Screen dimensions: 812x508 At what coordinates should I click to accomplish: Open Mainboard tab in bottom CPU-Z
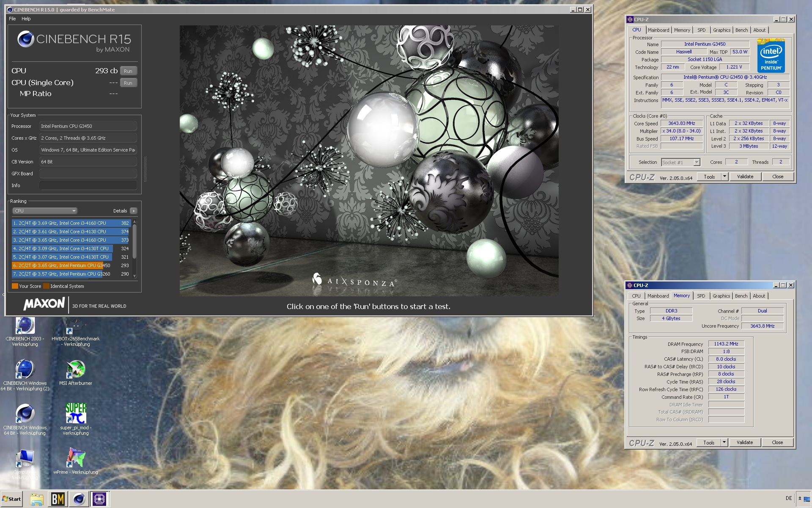click(658, 296)
